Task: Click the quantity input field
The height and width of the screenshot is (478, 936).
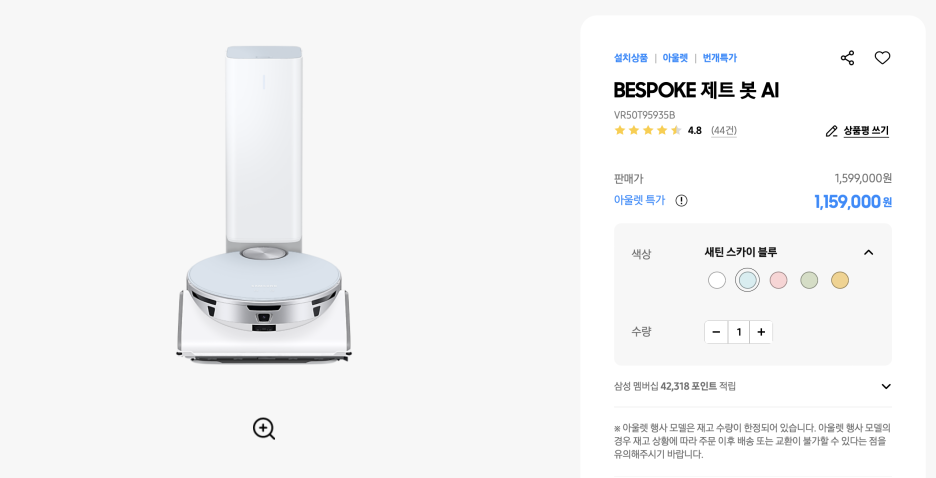Action: coord(739,332)
